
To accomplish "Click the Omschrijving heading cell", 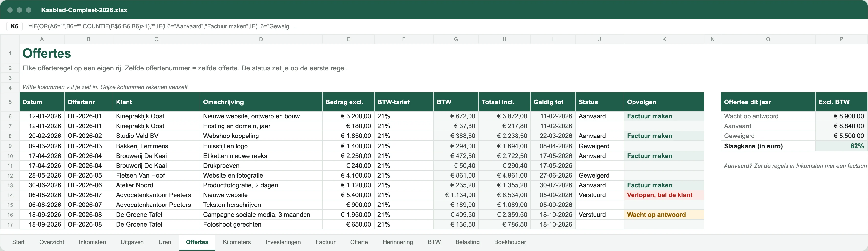I will tap(261, 102).
